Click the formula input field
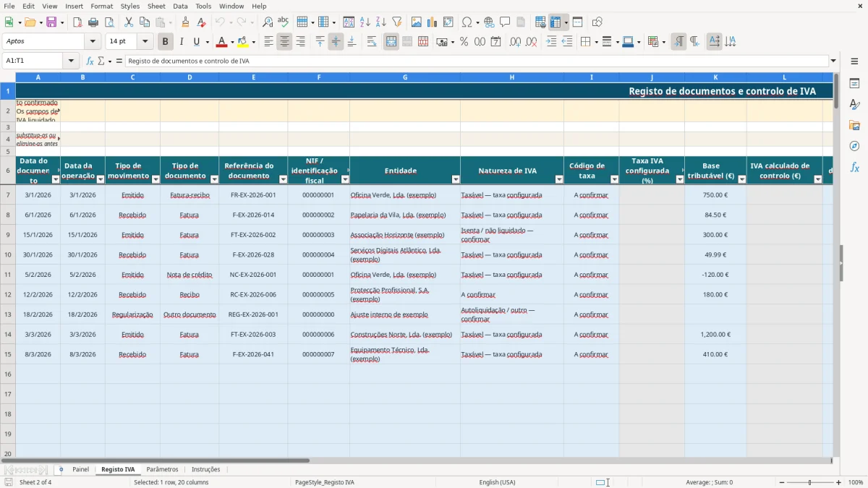This screenshot has width=868, height=488. 477,61
